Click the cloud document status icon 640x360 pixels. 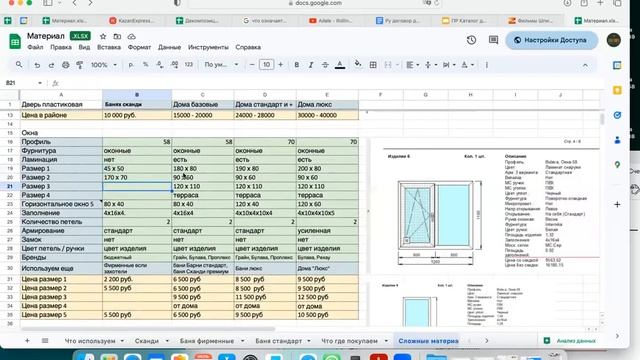131,36
